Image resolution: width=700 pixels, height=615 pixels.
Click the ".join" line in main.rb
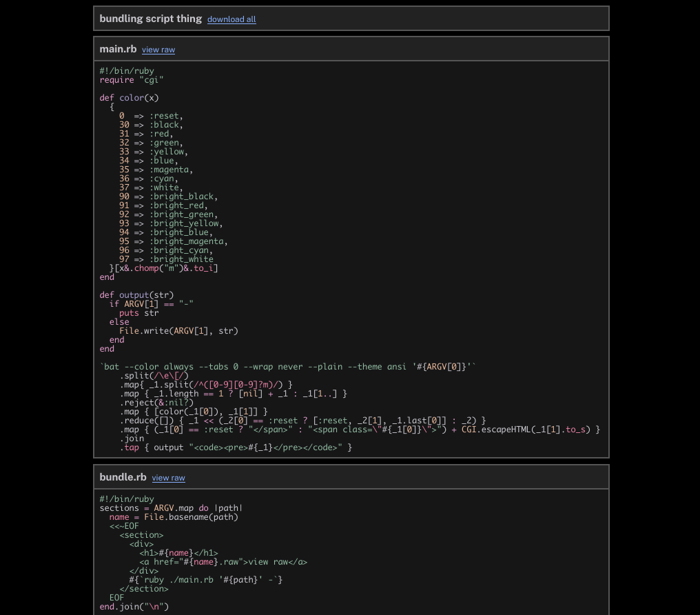tap(132, 438)
